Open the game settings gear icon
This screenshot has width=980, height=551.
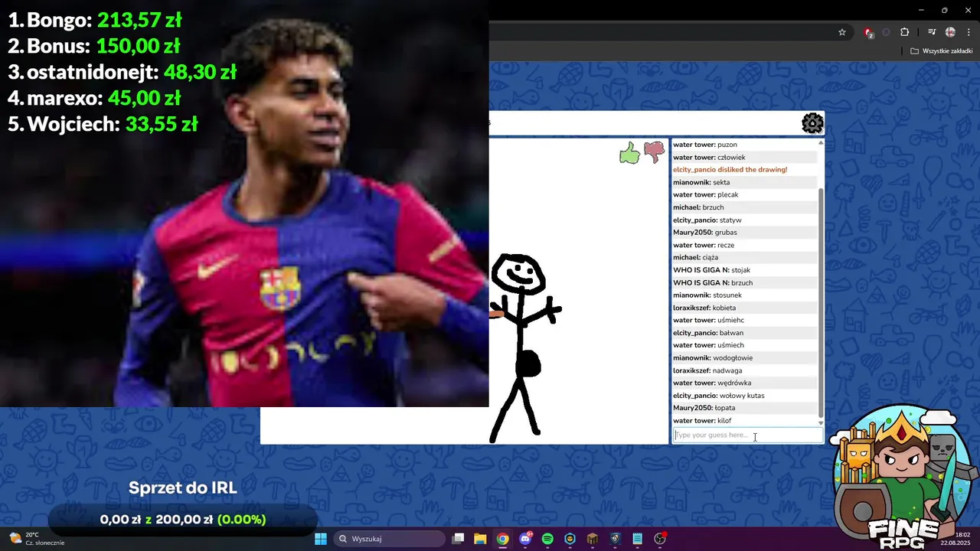[812, 122]
